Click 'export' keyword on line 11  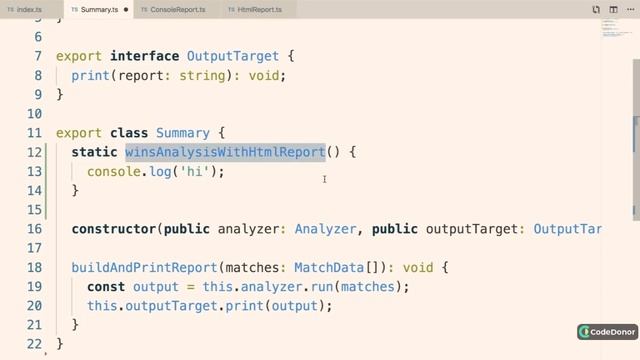[x=79, y=133]
